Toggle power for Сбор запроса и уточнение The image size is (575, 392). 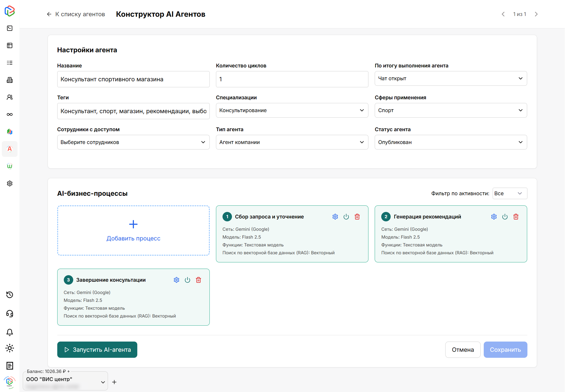click(x=346, y=217)
